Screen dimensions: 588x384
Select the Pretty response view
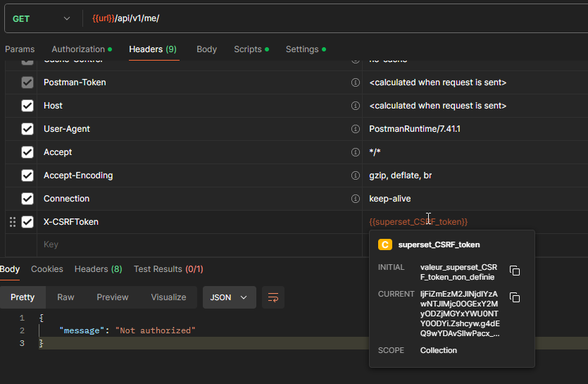click(x=23, y=297)
